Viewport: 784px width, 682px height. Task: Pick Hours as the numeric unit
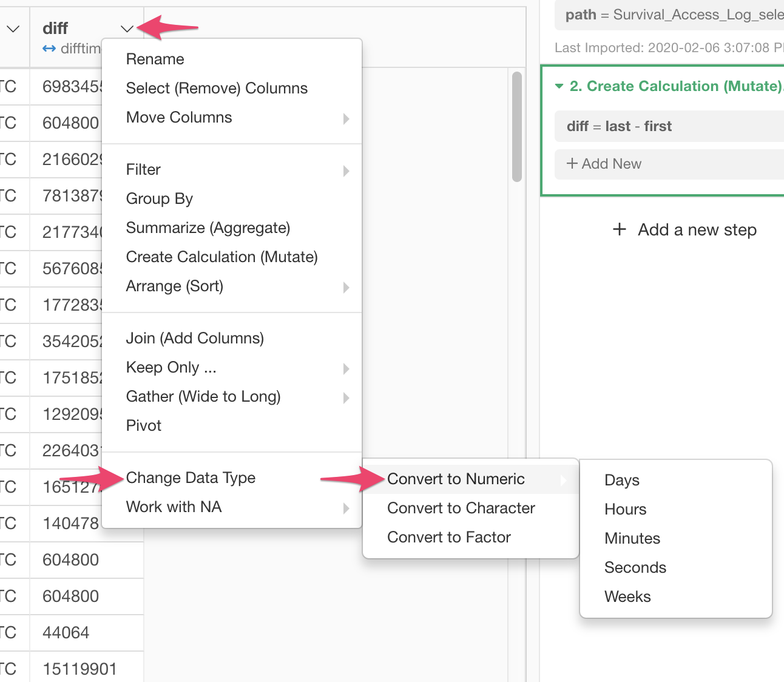pyautogui.click(x=625, y=509)
